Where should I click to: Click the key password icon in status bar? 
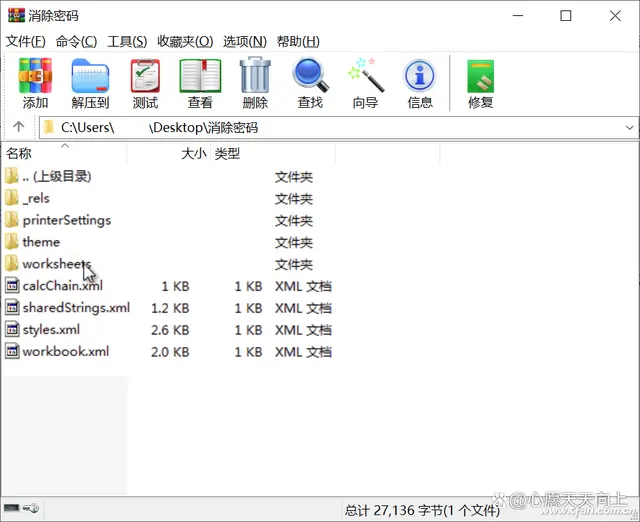(31, 508)
